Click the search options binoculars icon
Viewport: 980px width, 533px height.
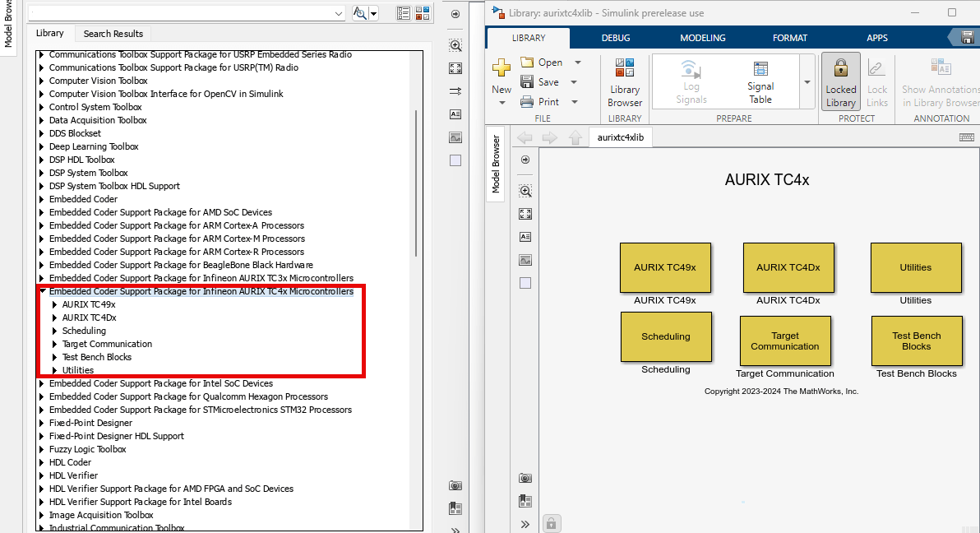(x=360, y=13)
